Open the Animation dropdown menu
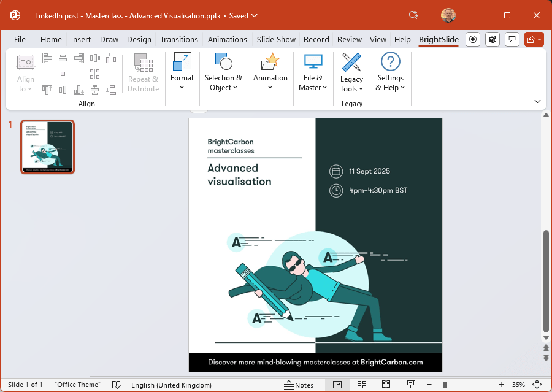552x392 pixels. pyautogui.click(x=270, y=72)
